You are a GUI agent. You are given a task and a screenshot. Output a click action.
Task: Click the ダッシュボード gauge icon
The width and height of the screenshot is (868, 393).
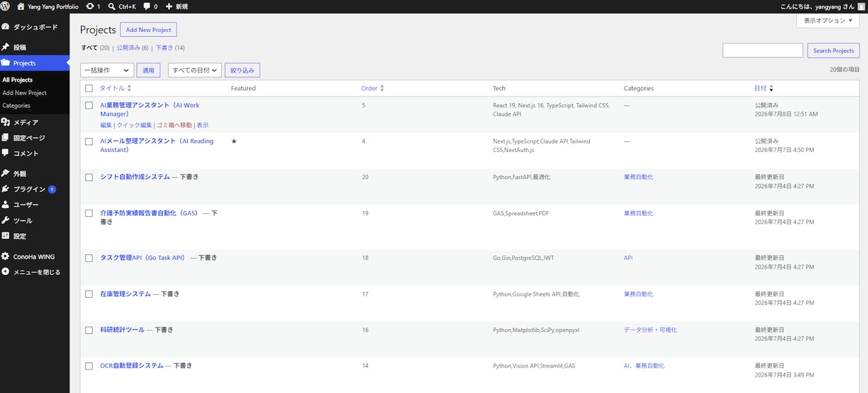[6, 27]
